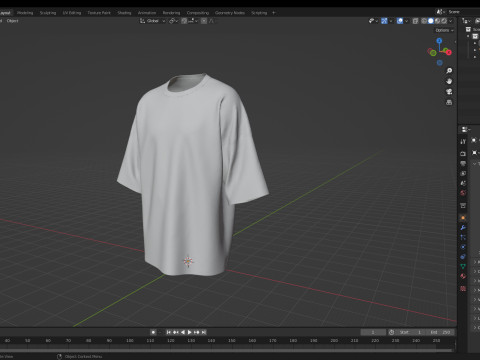The height and width of the screenshot is (360, 480).
Task: Switch to the Scripting workspace tab
Action: coord(259,13)
